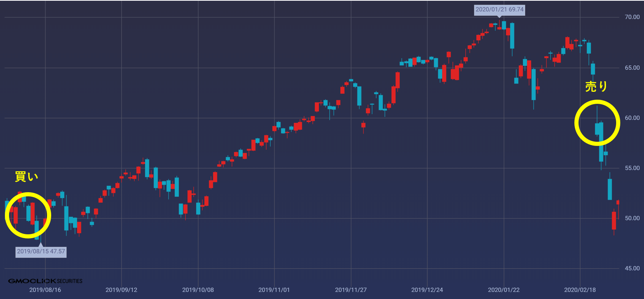Click the 2019/10/08 date axis label
The width and height of the screenshot is (644, 299).
pos(198,290)
